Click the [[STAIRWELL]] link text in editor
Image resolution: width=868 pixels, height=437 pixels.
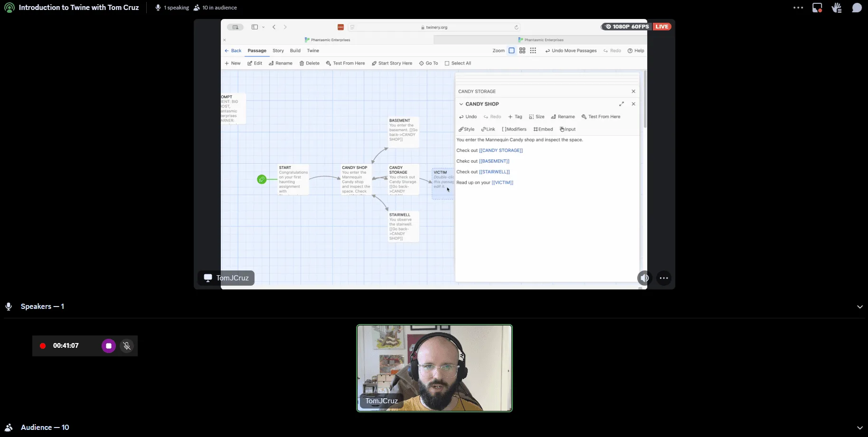click(x=494, y=172)
